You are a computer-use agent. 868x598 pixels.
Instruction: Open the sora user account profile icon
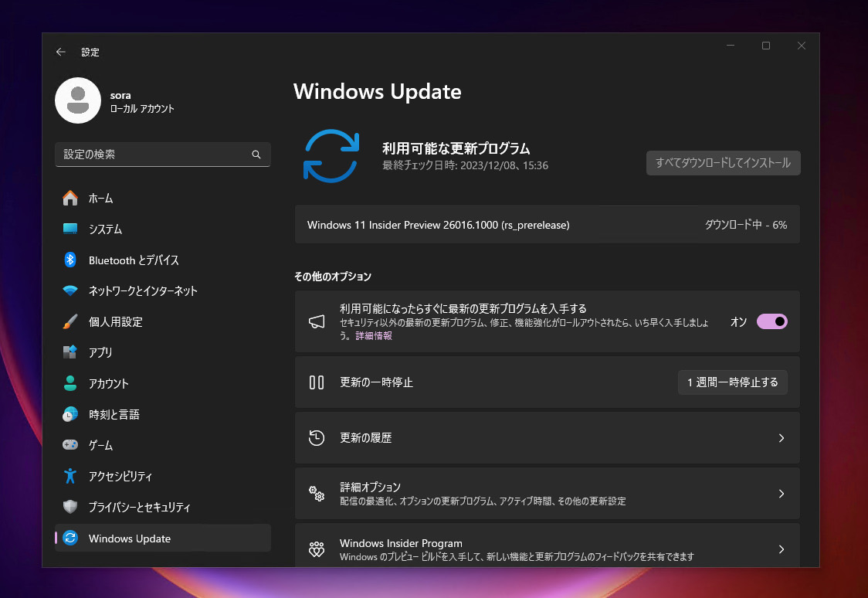77,100
